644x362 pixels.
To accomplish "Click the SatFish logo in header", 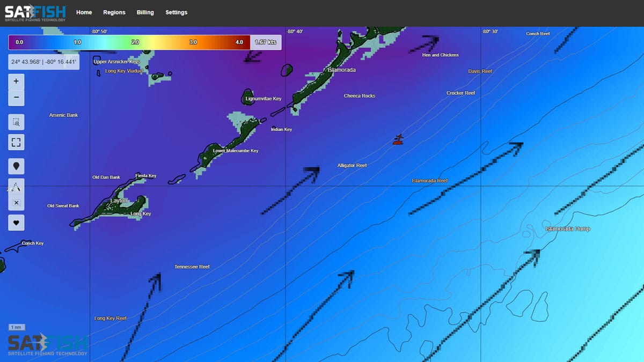I will click(35, 13).
